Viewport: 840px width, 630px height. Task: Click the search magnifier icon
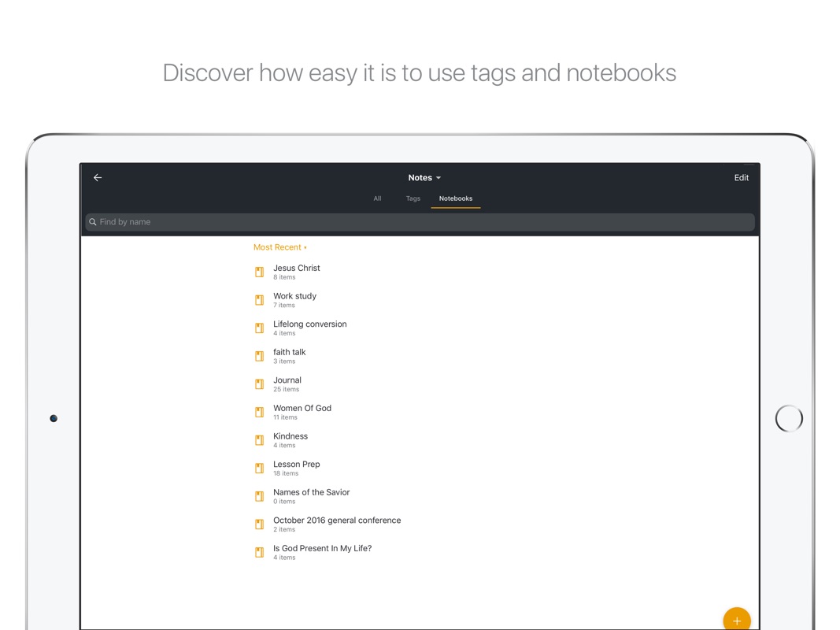(x=93, y=222)
